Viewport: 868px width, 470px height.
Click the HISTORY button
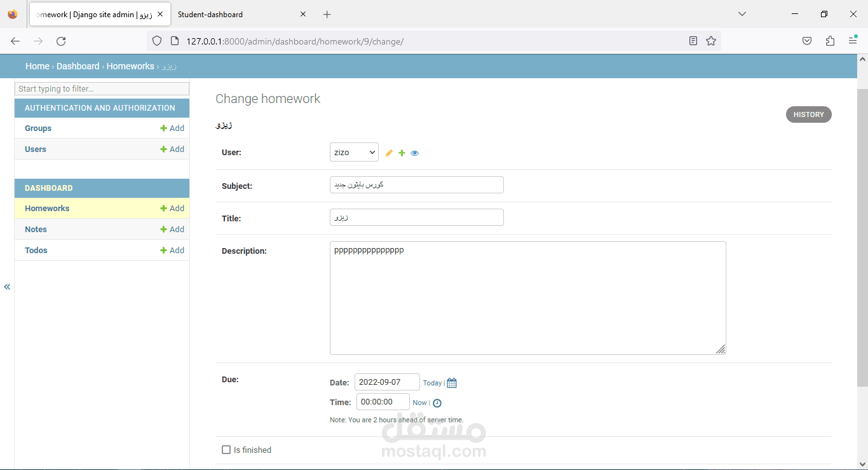tap(808, 114)
